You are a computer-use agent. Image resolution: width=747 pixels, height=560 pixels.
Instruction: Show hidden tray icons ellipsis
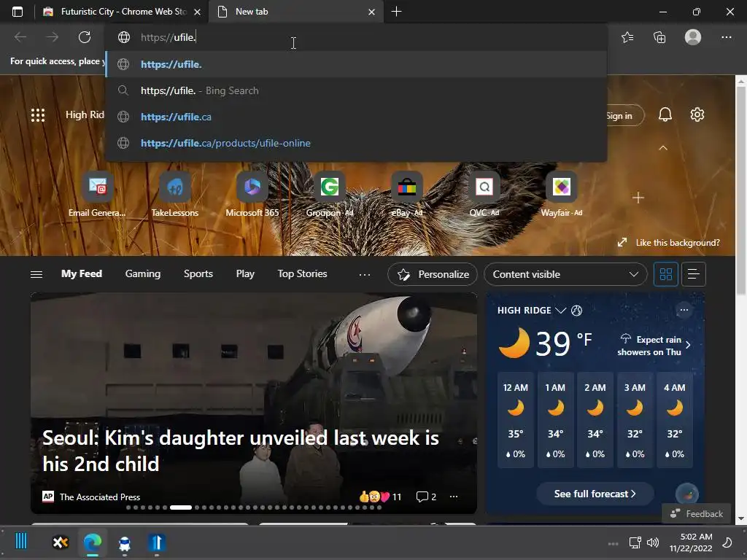point(613,543)
